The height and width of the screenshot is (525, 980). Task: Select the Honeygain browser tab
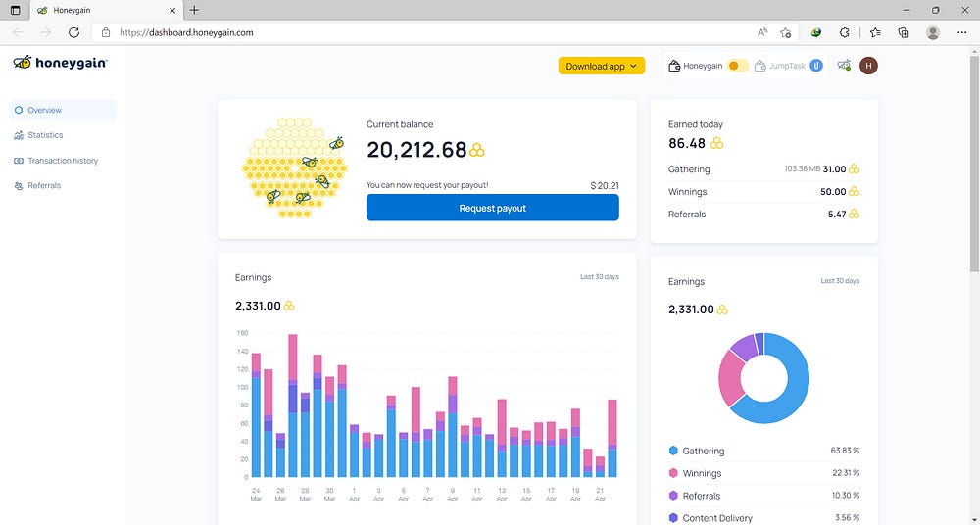(x=106, y=10)
